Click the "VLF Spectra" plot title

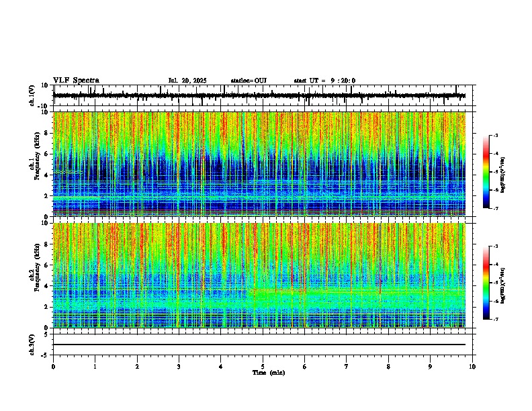tap(76, 81)
